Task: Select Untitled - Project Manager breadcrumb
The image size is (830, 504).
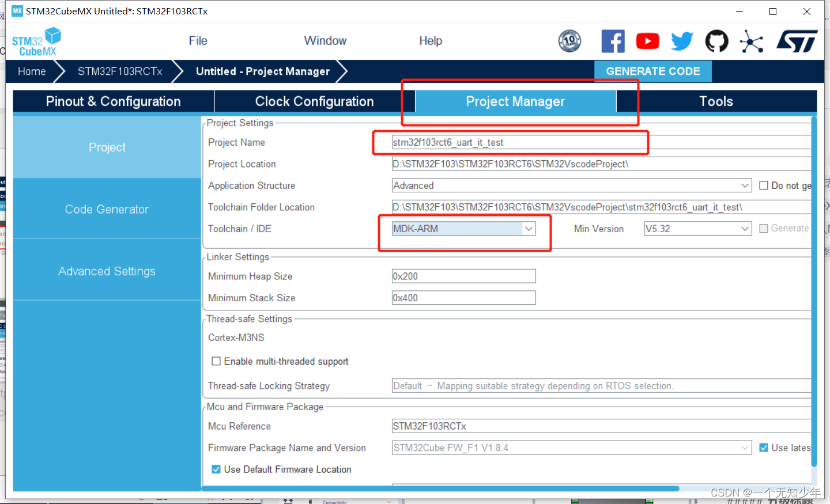Action: coord(263,71)
